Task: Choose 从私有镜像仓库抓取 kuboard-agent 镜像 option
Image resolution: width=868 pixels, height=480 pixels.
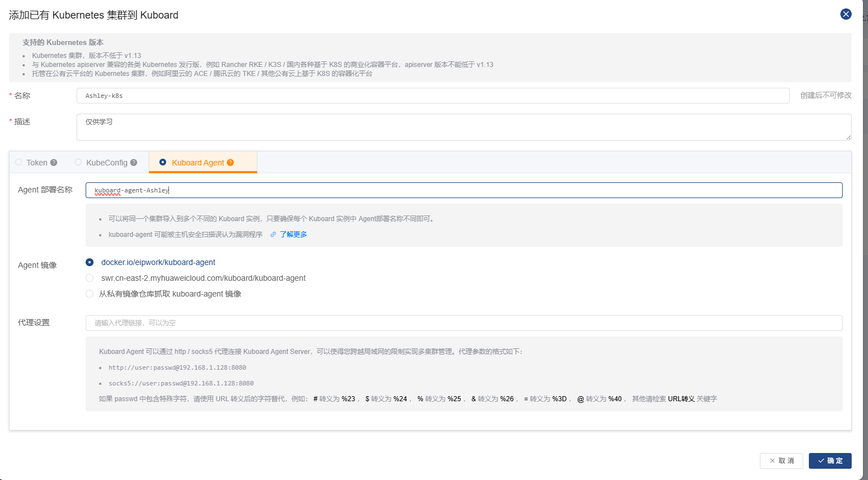Action: tap(90, 294)
